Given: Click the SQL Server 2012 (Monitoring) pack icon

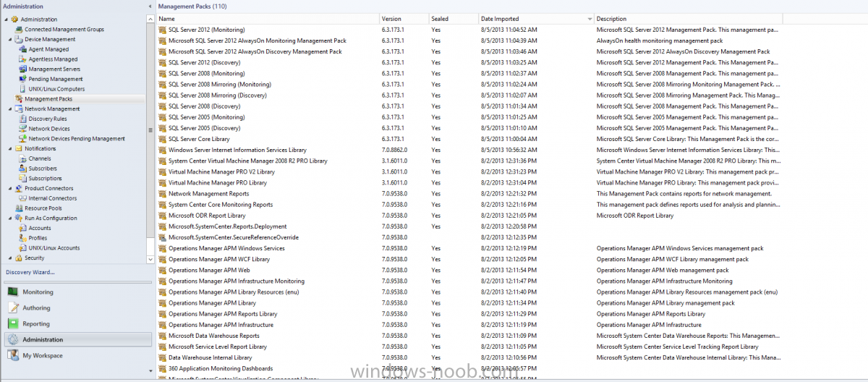Looking at the screenshot, I should (162, 30).
